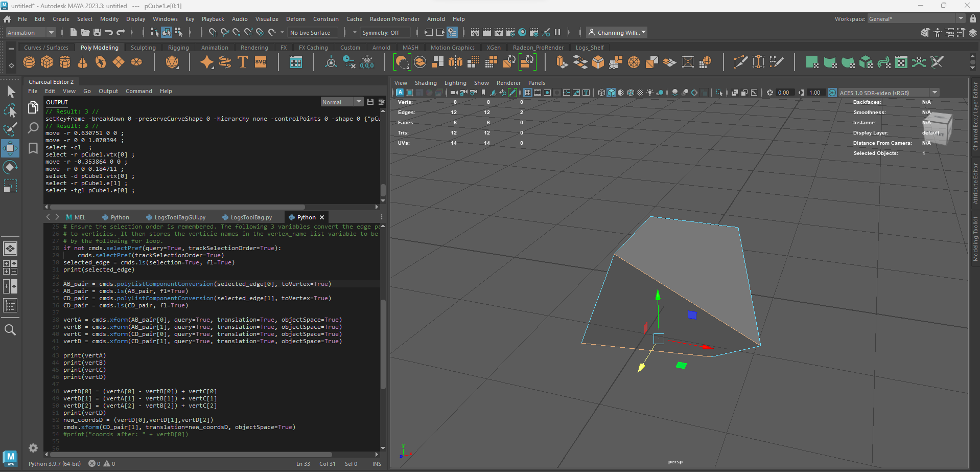980x472 pixels.
Task: Click the Channning Willi.. account button
Action: point(617,33)
